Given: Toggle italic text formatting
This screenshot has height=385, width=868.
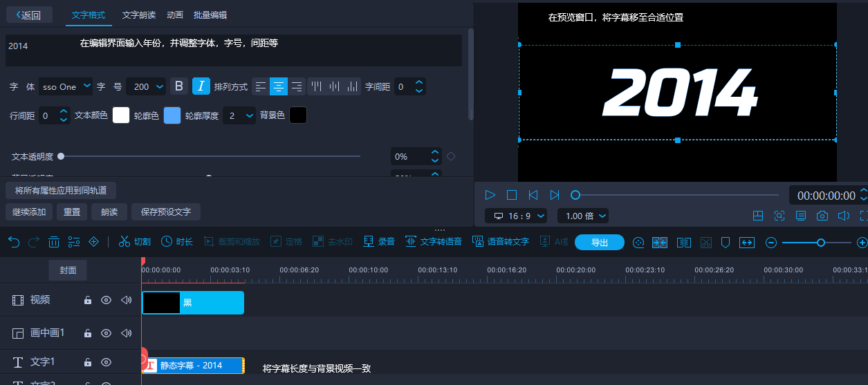Looking at the screenshot, I should (201, 86).
